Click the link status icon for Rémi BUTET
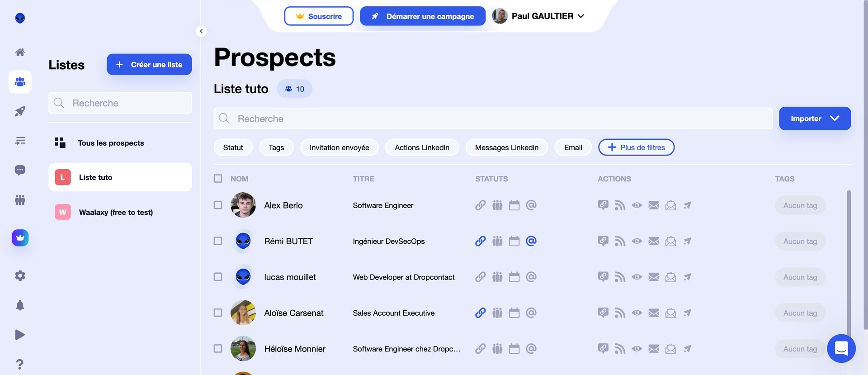The width and height of the screenshot is (868, 375). point(480,241)
